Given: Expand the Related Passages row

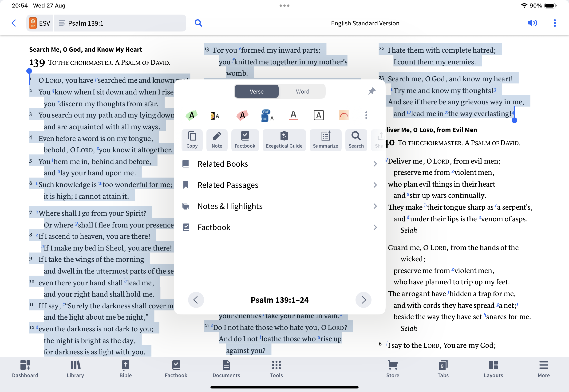Looking at the screenshot, I should pyautogui.click(x=280, y=185).
